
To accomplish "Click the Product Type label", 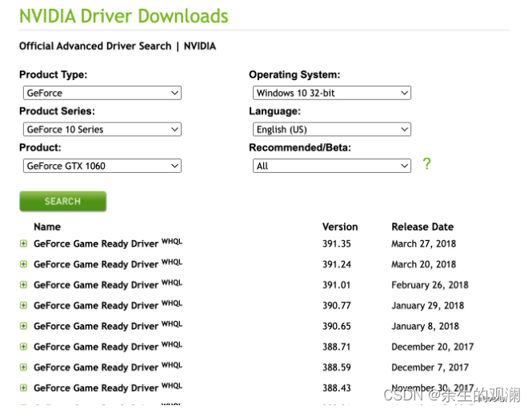I will tap(54, 74).
